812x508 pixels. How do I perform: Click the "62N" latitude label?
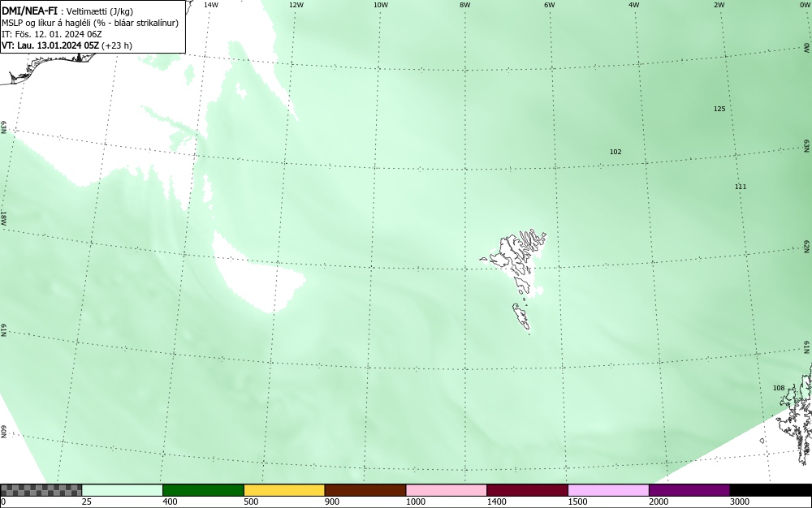807,246
